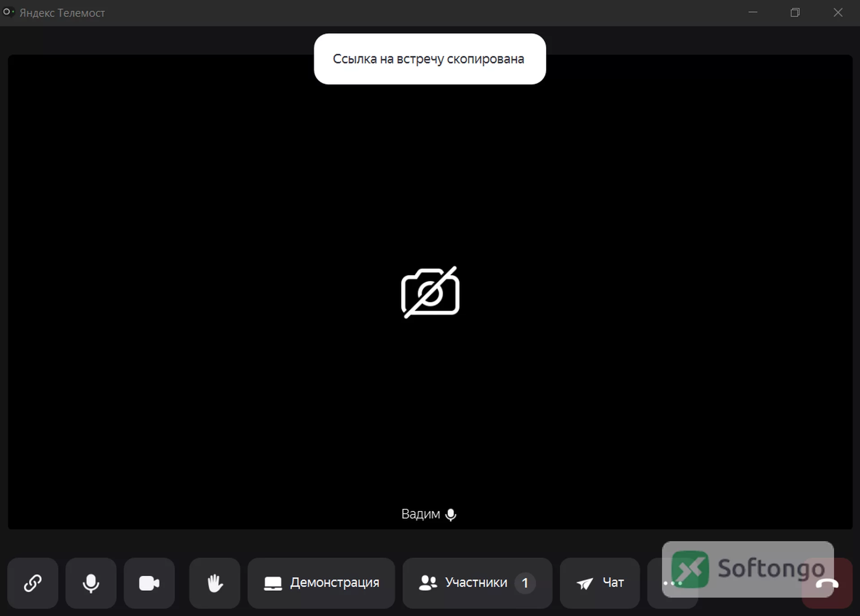This screenshot has height=616, width=860.
Task: Click the crossed-out camera icon in video tile
Action: (x=430, y=292)
